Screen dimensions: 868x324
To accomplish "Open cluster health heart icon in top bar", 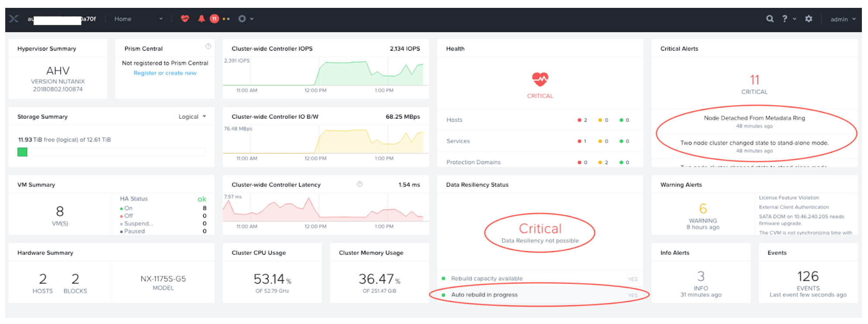I will [x=185, y=19].
